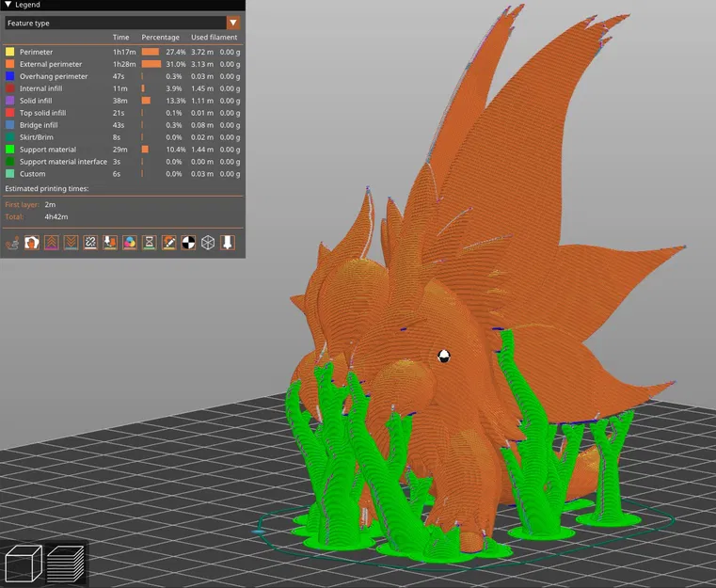Toggle wipe moves visibility icon
Screen dimensions: 716x588
point(32,243)
